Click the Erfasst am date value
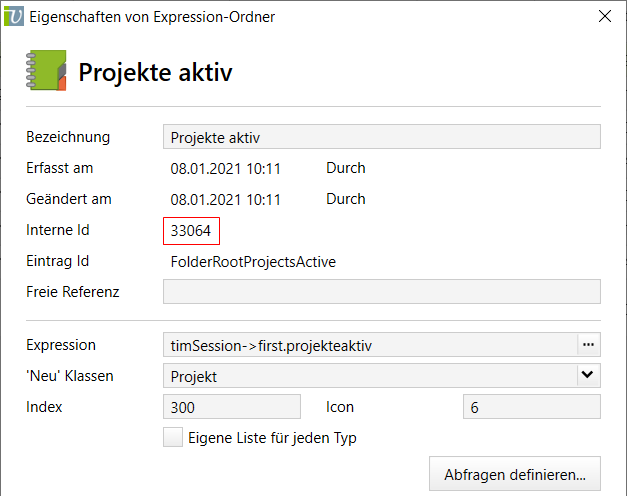This screenshot has height=496, width=627. pyautogui.click(x=226, y=169)
